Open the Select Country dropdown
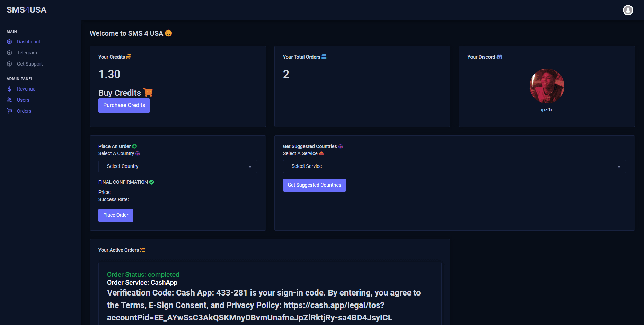 [x=178, y=166]
